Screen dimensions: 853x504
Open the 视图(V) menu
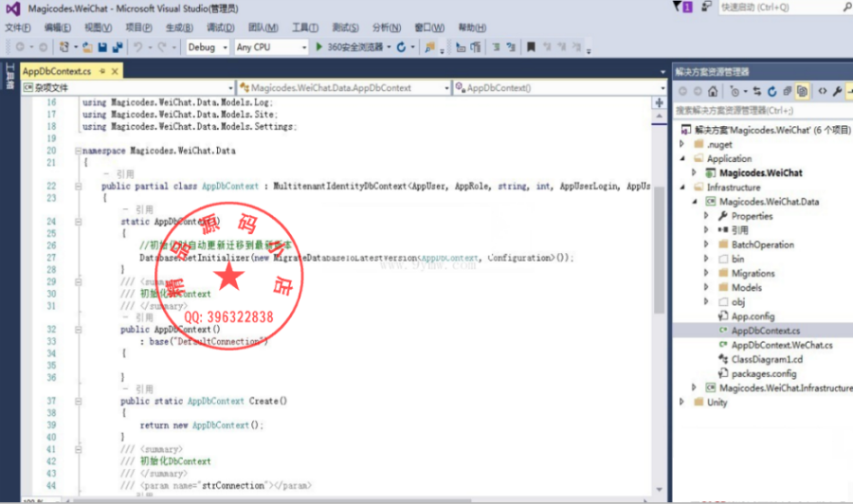click(x=98, y=27)
